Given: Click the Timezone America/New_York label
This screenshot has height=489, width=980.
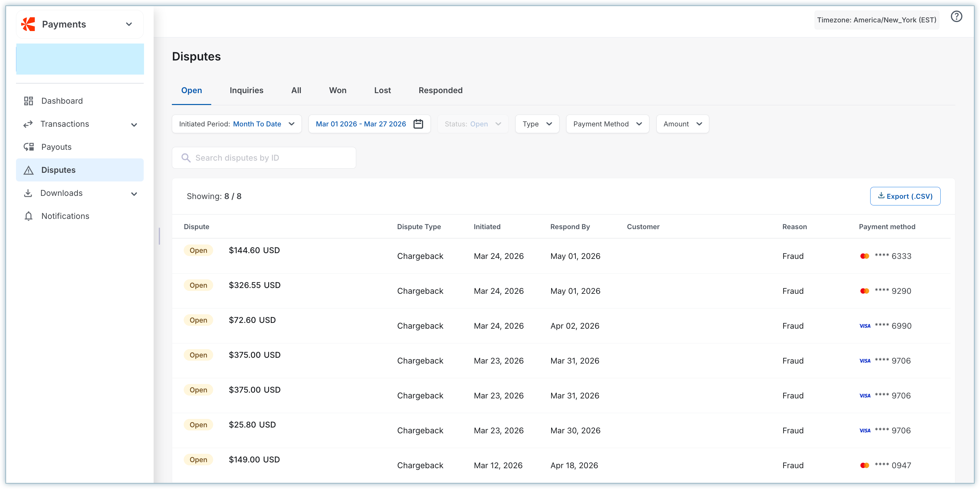Looking at the screenshot, I should pos(877,20).
